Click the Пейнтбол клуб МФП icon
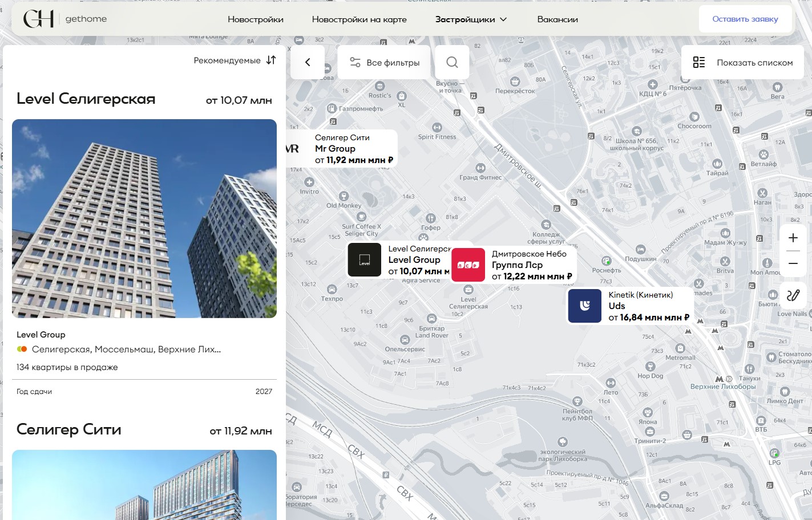 [x=577, y=401]
